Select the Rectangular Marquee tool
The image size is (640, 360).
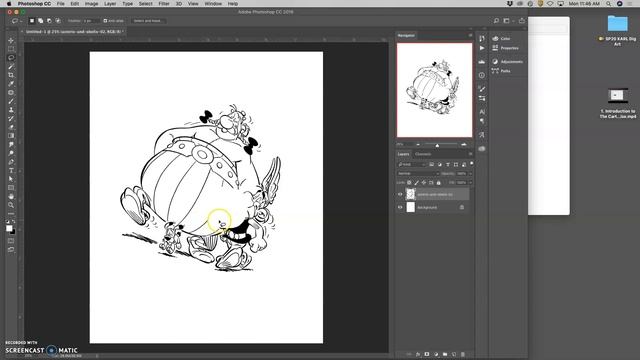[x=11, y=49]
